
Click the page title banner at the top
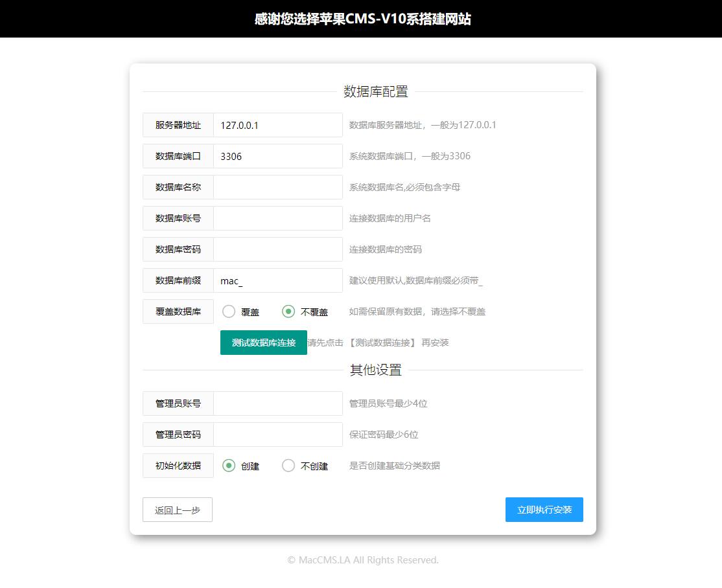(x=361, y=19)
